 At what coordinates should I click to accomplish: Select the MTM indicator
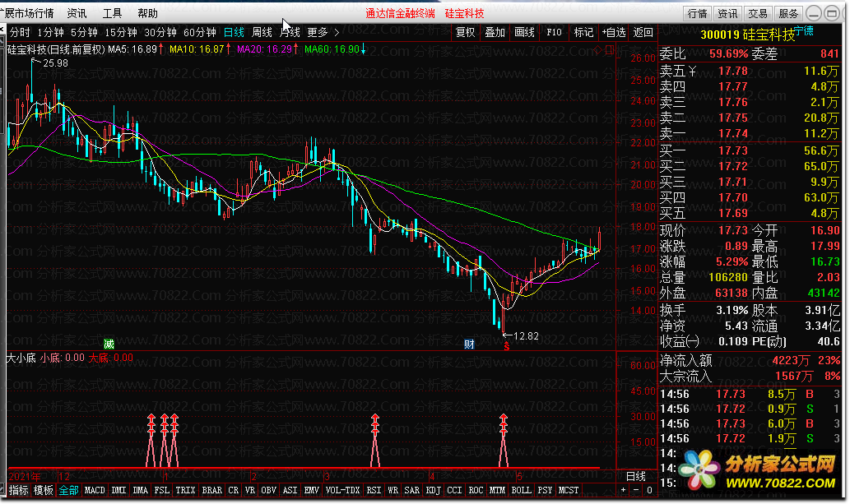pyautogui.click(x=497, y=490)
